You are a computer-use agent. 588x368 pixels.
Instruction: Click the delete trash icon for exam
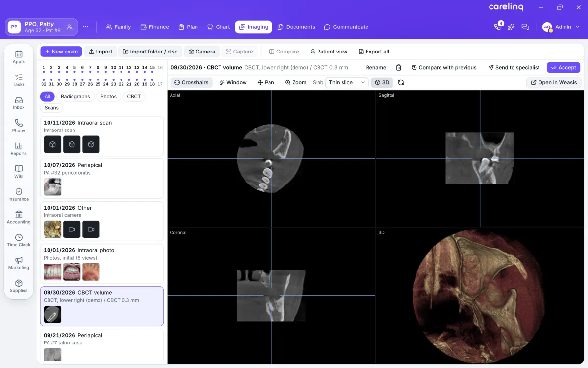point(399,67)
